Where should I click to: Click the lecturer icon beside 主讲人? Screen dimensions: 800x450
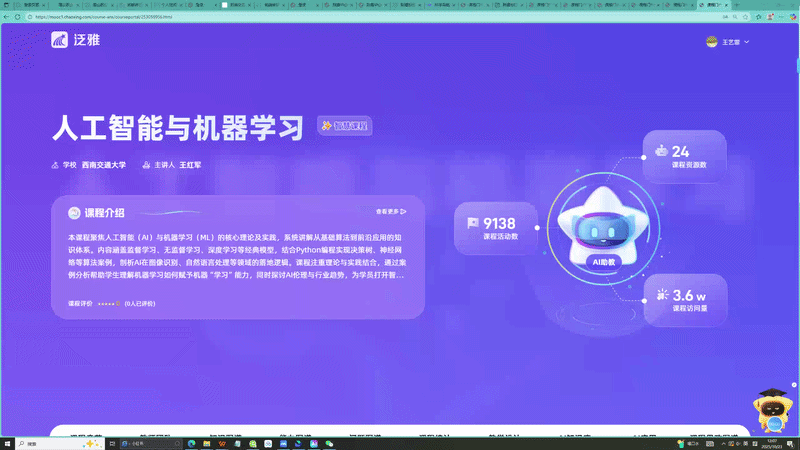pyautogui.click(x=146, y=165)
